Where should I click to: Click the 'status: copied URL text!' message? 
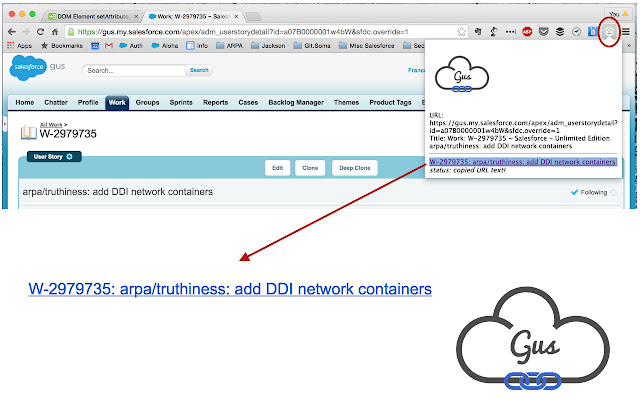click(467, 170)
